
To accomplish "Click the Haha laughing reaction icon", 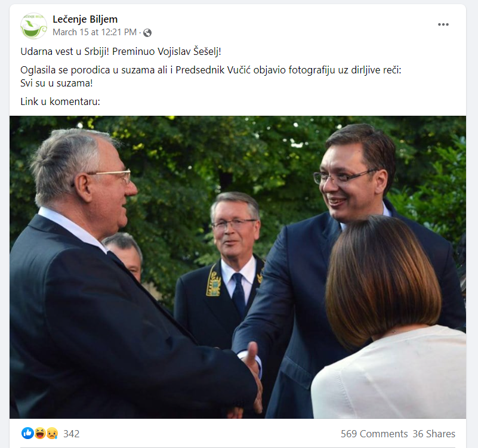I will [x=40, y=433].
